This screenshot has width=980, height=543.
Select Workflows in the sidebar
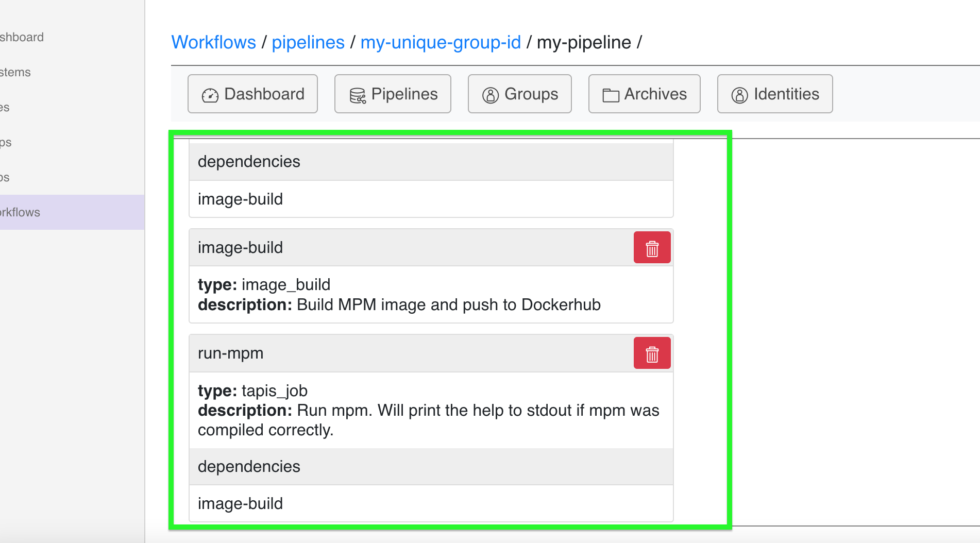click(x=72, y=212)
